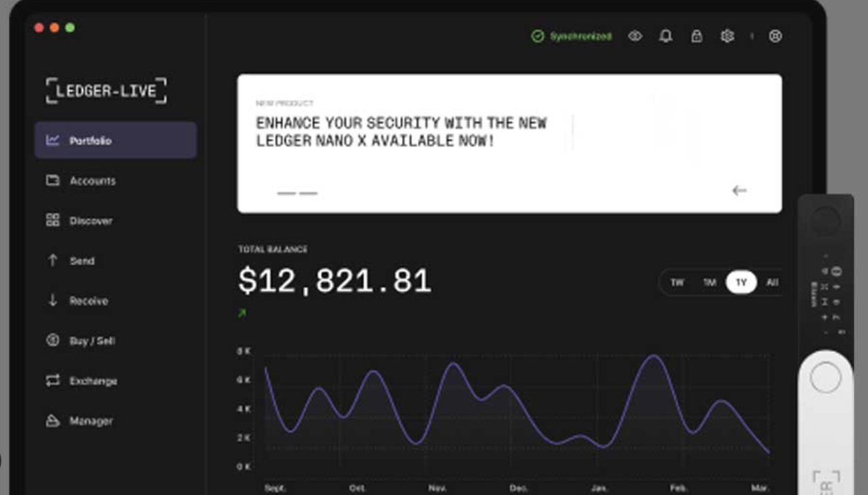Screen dimensions: 868x495
Task: Click the Buy / Sell coin icon
Action: [x=53, y=340]
